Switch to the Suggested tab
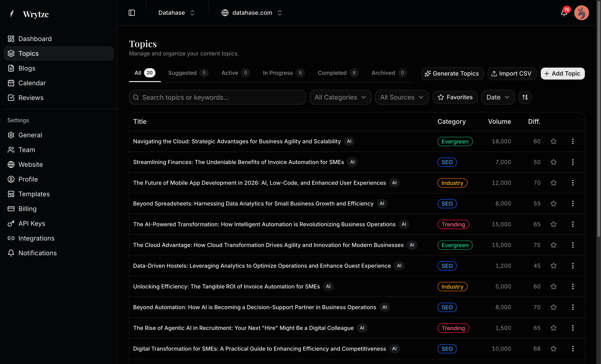The image size is (601, 364). click(x=188, y=73)
